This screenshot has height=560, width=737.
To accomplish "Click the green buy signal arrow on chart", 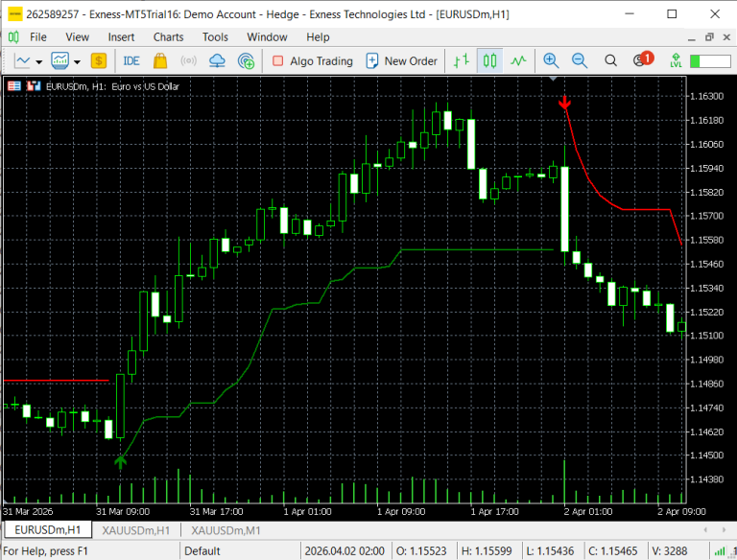I will [120, 462].
